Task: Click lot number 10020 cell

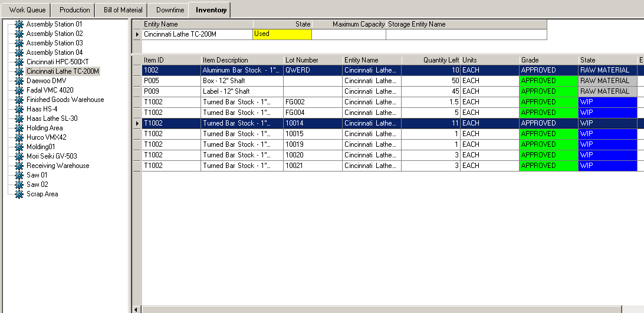Action: 313,155
